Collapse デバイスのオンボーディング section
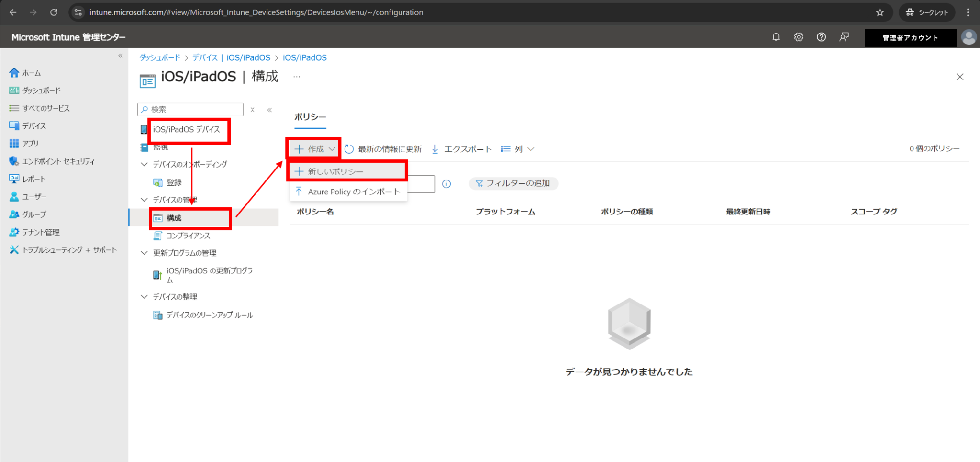980x462 pixels. tap(144, 164)
